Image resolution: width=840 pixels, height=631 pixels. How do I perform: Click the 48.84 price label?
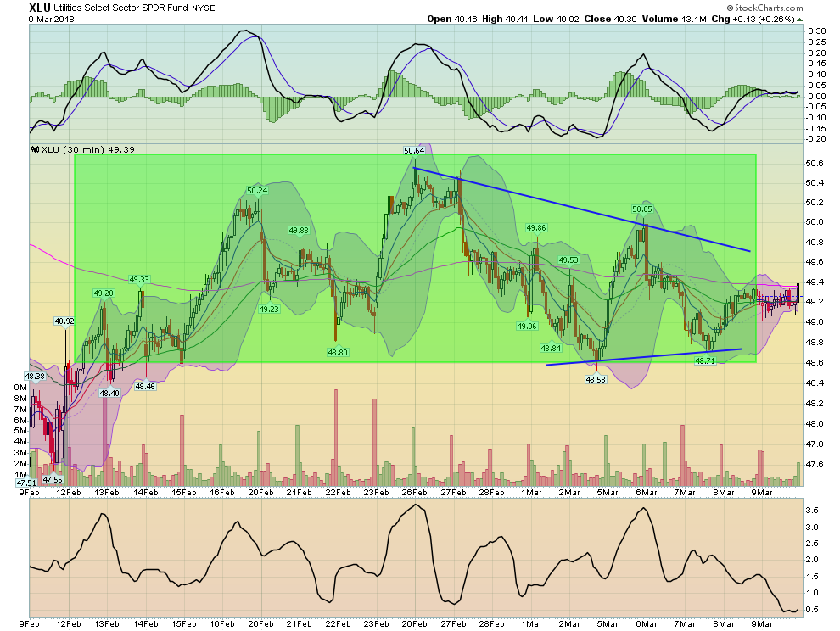552,348
